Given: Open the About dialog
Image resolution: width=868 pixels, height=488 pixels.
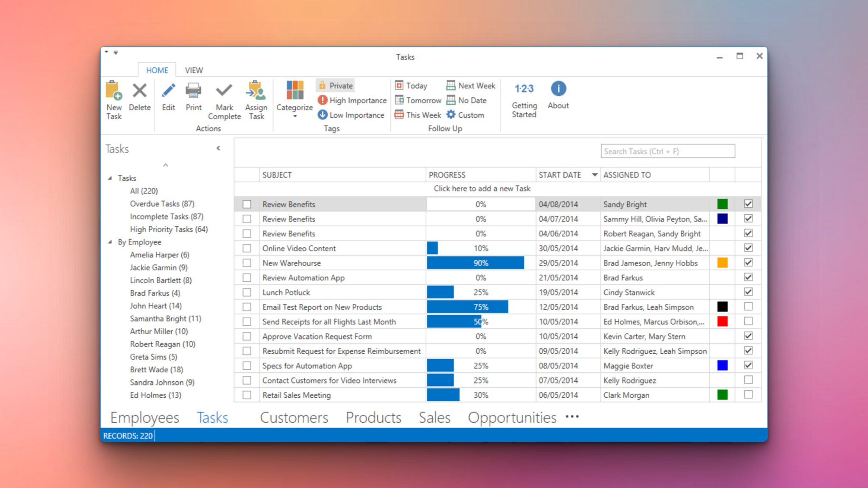Looking at the screenshot, I should point(558,94).
